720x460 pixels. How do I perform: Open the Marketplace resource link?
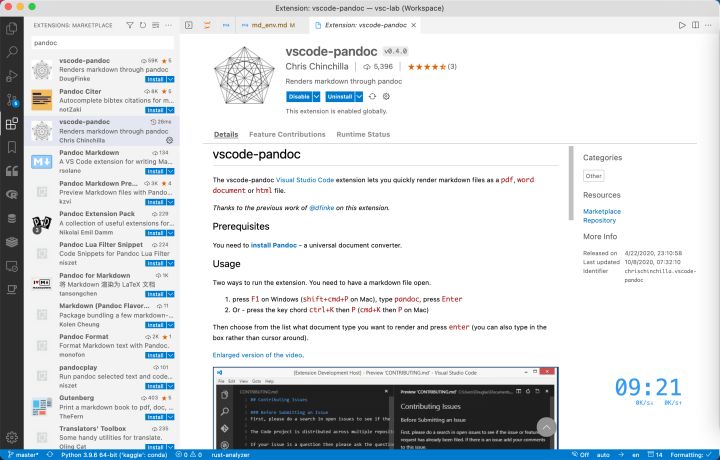tap(602, 211)
